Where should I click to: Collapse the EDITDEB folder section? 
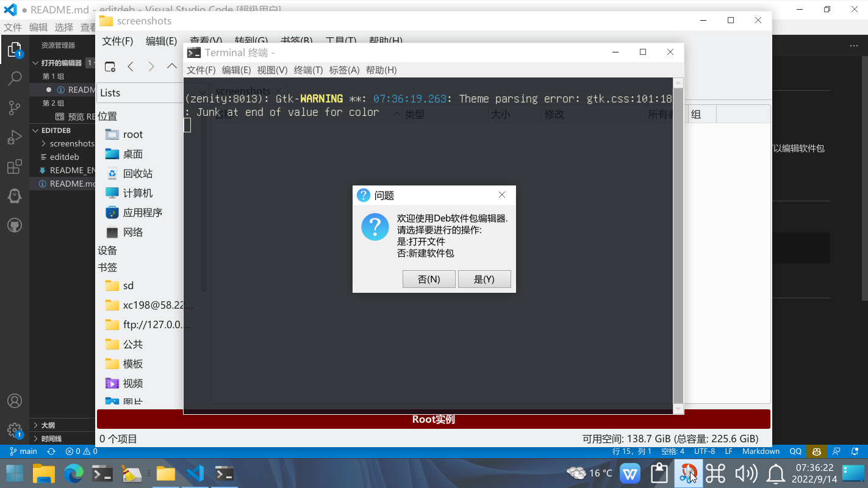pos(35,131)
